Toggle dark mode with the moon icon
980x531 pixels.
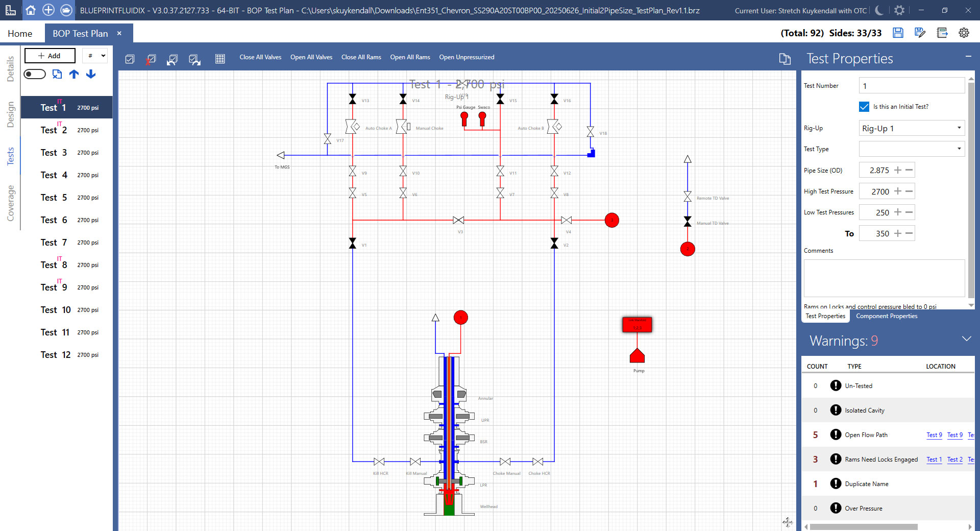pyautogui.click(x=879, y=10)
